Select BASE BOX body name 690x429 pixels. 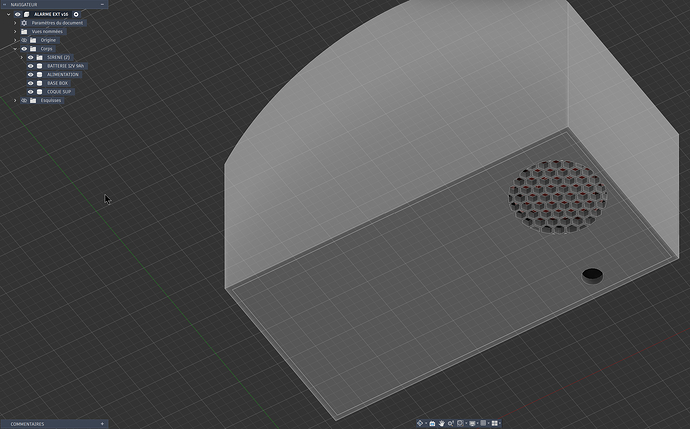(x=58, y=83)
